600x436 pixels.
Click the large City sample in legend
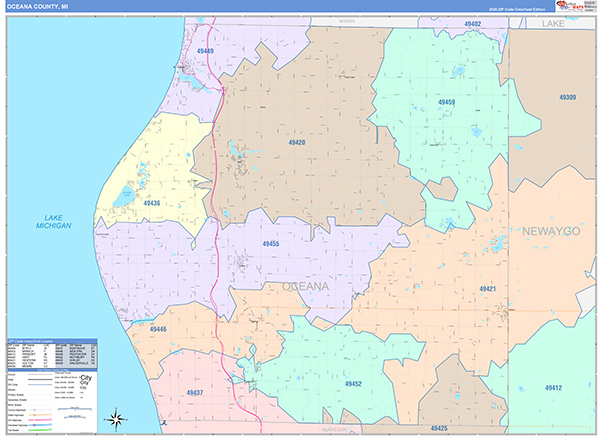click(x=87, y=379)
